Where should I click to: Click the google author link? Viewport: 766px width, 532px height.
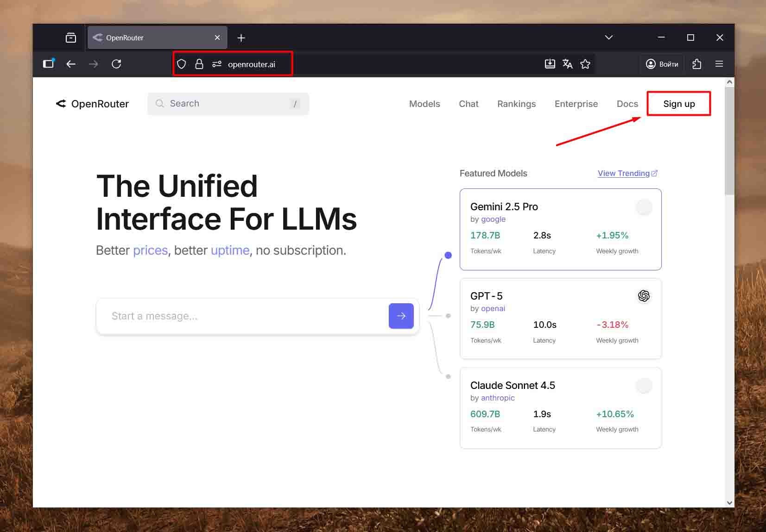point(493,219)
